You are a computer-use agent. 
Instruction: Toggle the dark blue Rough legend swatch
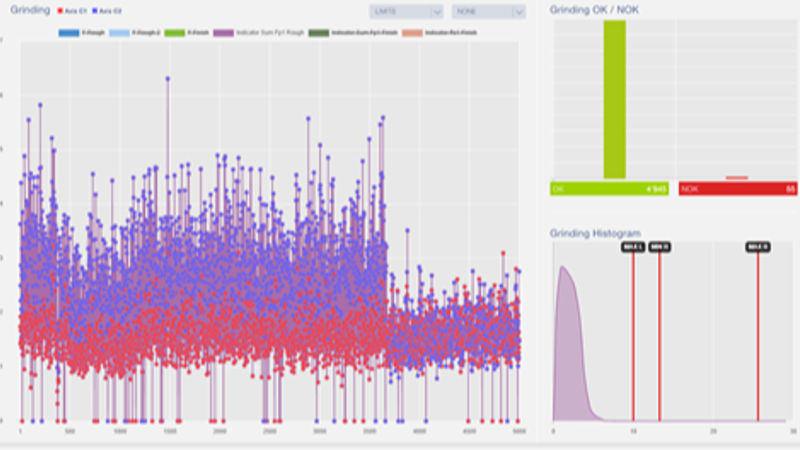point(69,33)
